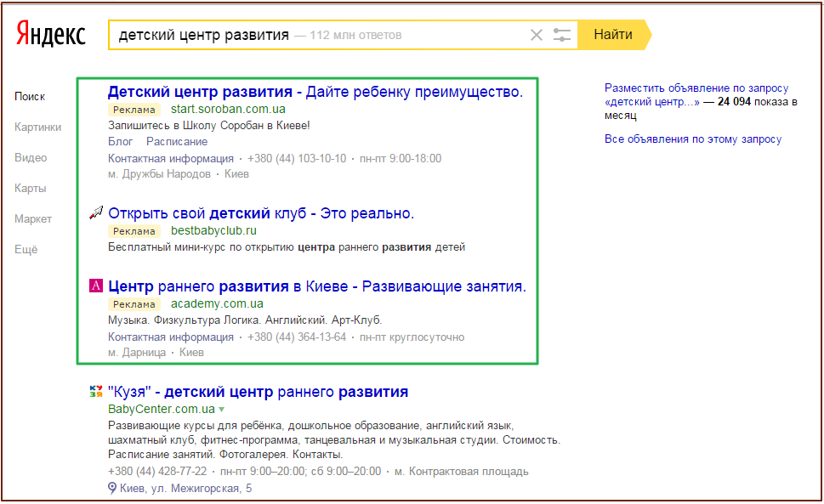This screenshot has width=824, height=504.
Task: Open Маркет search section
Action: (x=33, y=219)
